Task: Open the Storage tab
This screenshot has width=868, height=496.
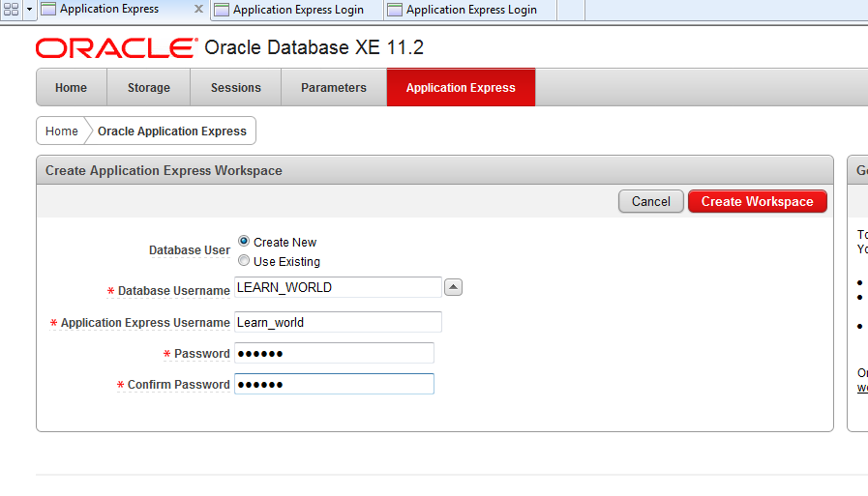Action: pos(148,88)
